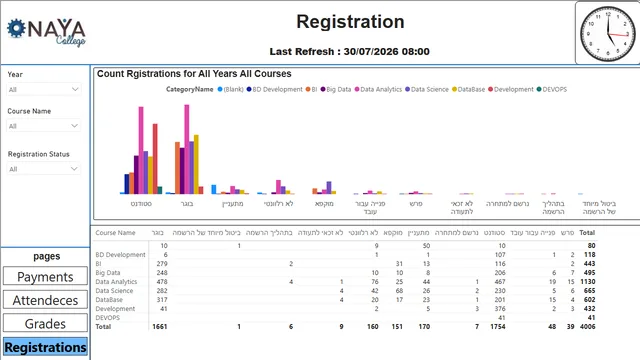This screenshot has height=360, width=640.
Task: Click the לא רלוונטי chart axis label
Action: 278,203
